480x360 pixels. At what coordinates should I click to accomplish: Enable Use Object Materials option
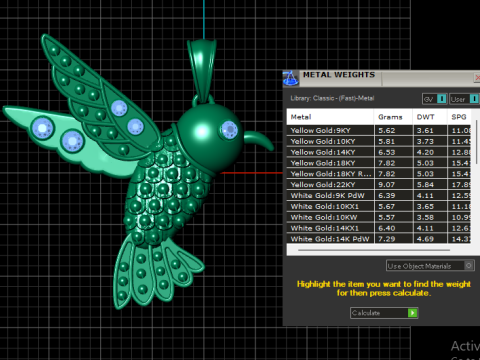430,266
